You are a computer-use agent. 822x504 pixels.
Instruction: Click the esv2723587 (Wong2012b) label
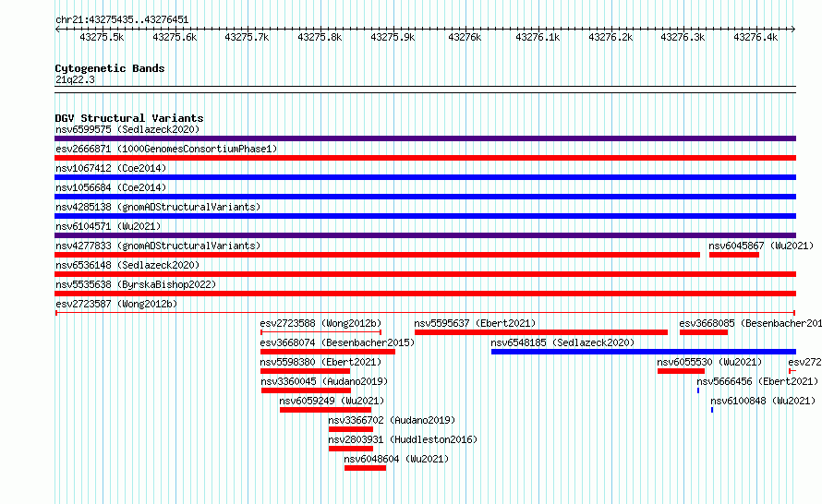(x=116, y=304)
